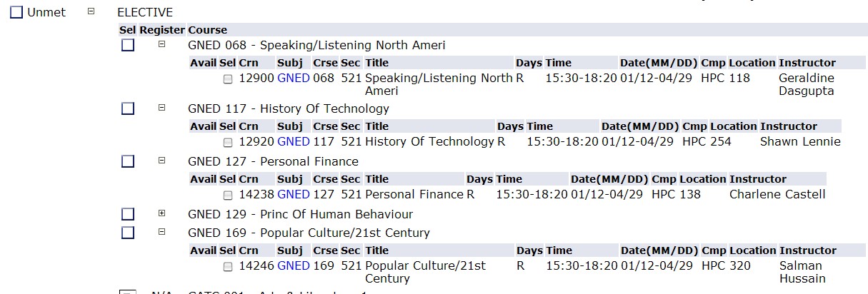Viewport: 868px width, 294px height.
Task: Collapse GNED 127 Personal Finance sections
Action: tap(161, 161)
